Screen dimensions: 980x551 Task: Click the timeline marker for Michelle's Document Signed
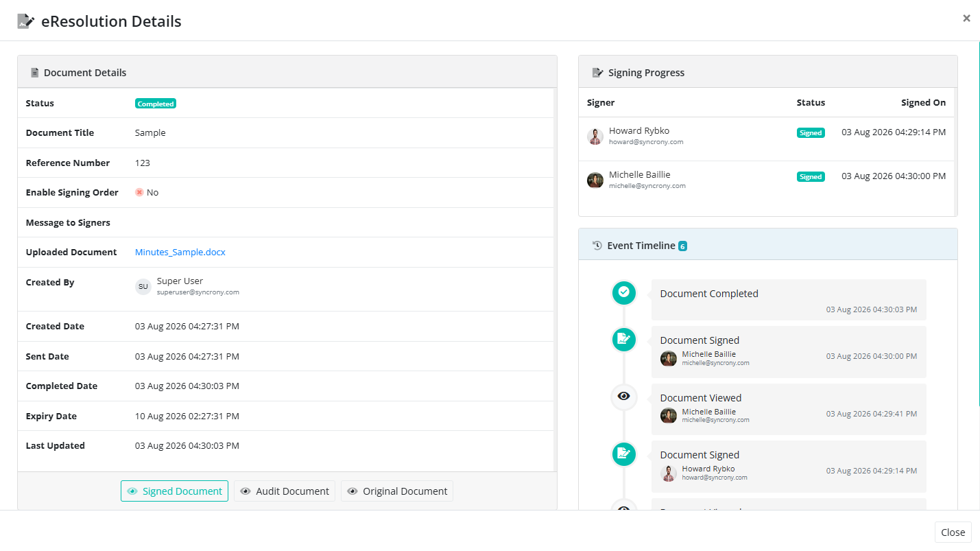click(x=623, y=339)
